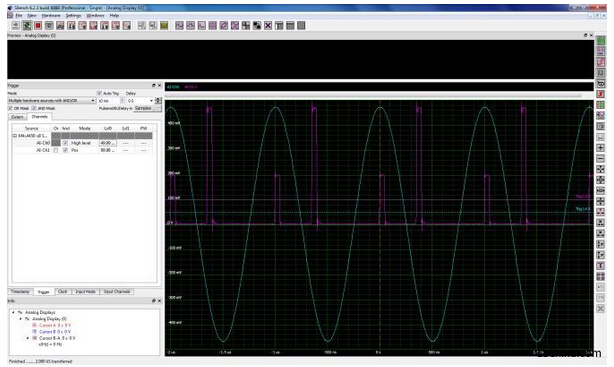Open the Settings menu
The width and height of the screenshot is (614, 367).
pos(73,15)
